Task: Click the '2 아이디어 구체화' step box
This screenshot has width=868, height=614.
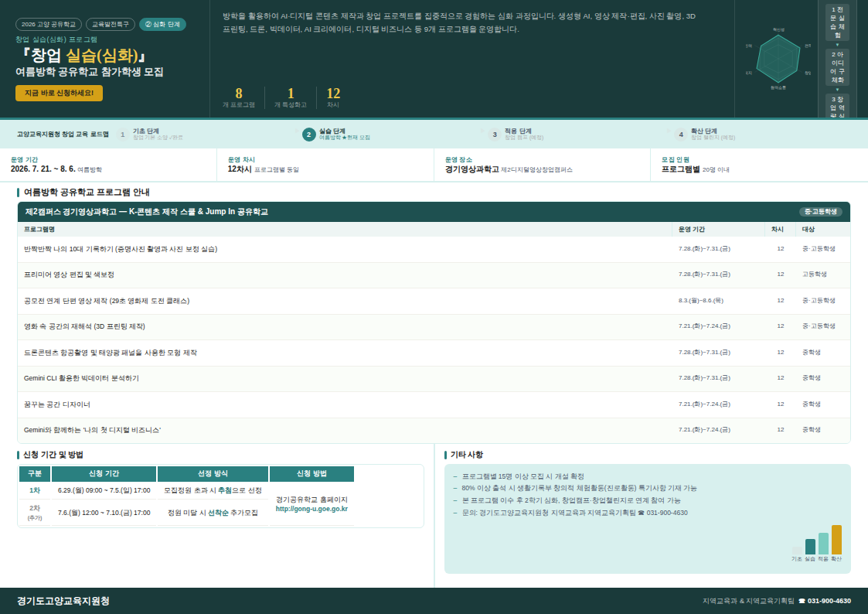Action: (x=837, y=67)
